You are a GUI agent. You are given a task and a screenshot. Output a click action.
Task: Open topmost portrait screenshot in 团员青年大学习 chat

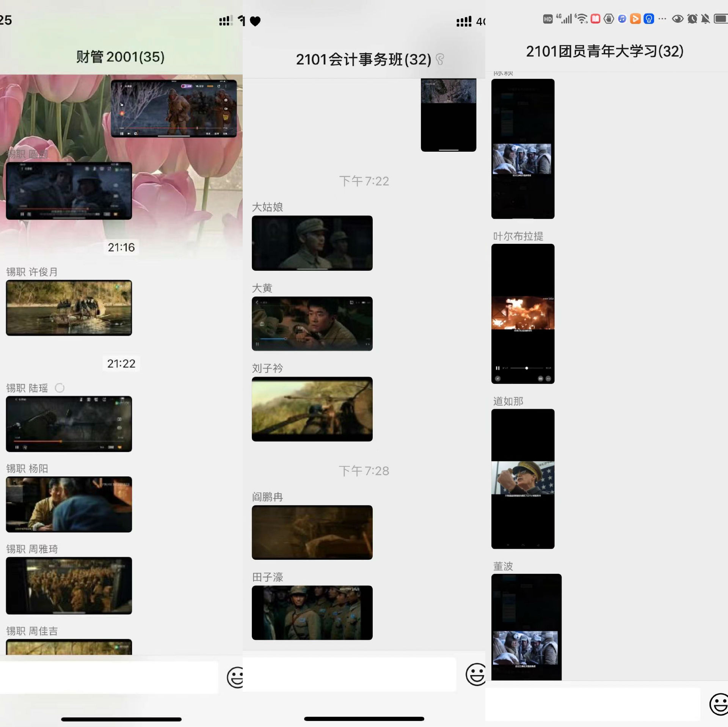point(523,149)
